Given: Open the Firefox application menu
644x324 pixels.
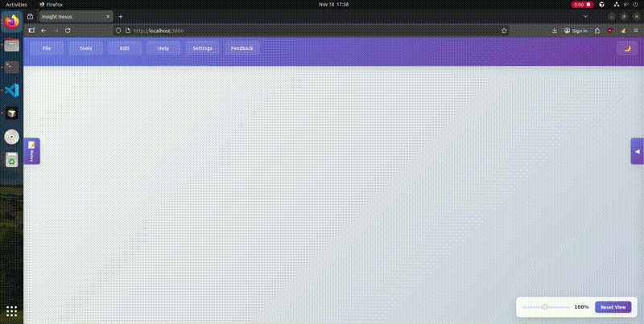Looking at the screenshot, I should [636, 31].
